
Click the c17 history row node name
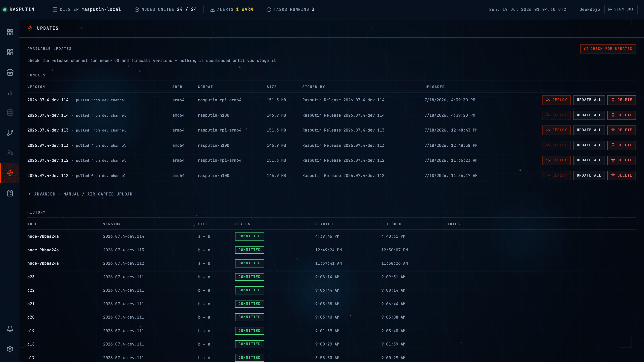[x=31, y=358]
